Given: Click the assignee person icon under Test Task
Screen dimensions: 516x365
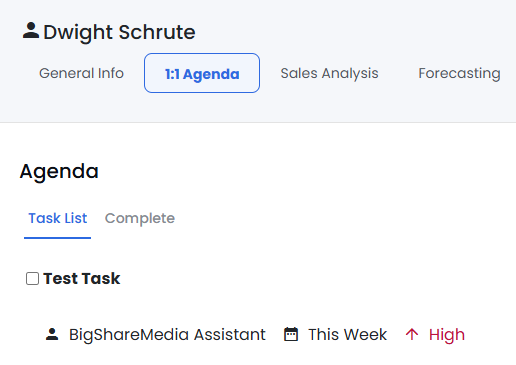Looking at the screenshot, I should 52,334.
